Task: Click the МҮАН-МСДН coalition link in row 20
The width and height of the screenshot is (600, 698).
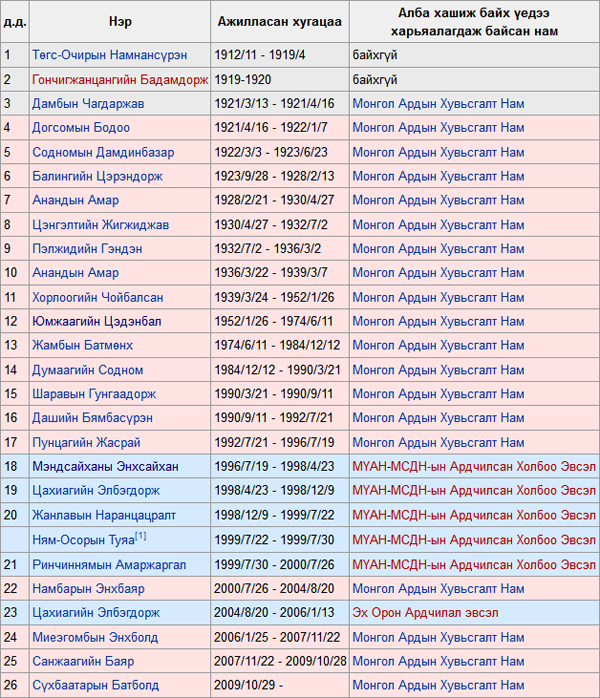Action: [x=474, y=515]
